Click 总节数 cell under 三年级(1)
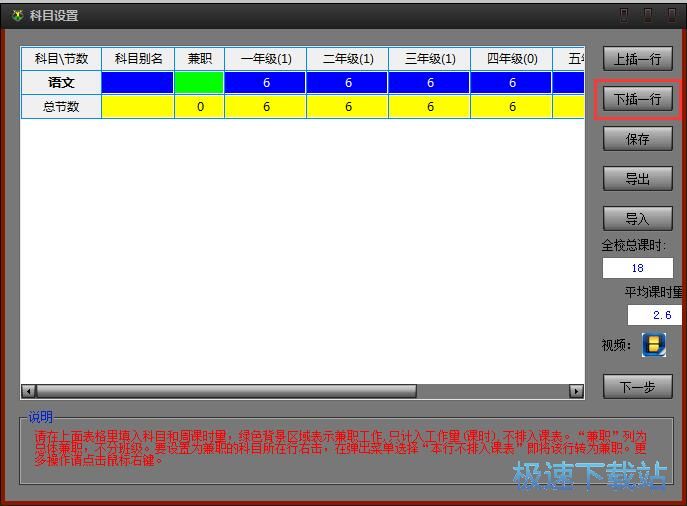The image size is (687, 506). tap(429, 106)
